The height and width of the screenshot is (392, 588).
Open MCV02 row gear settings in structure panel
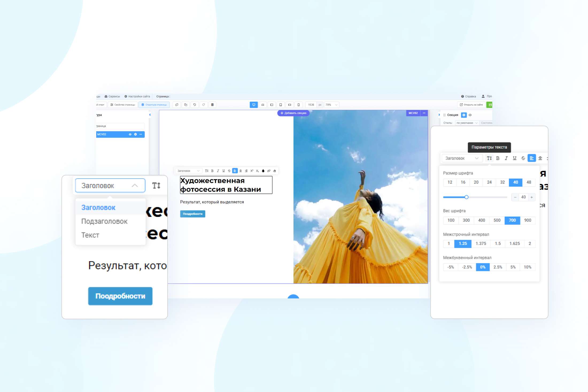(136, 134)
